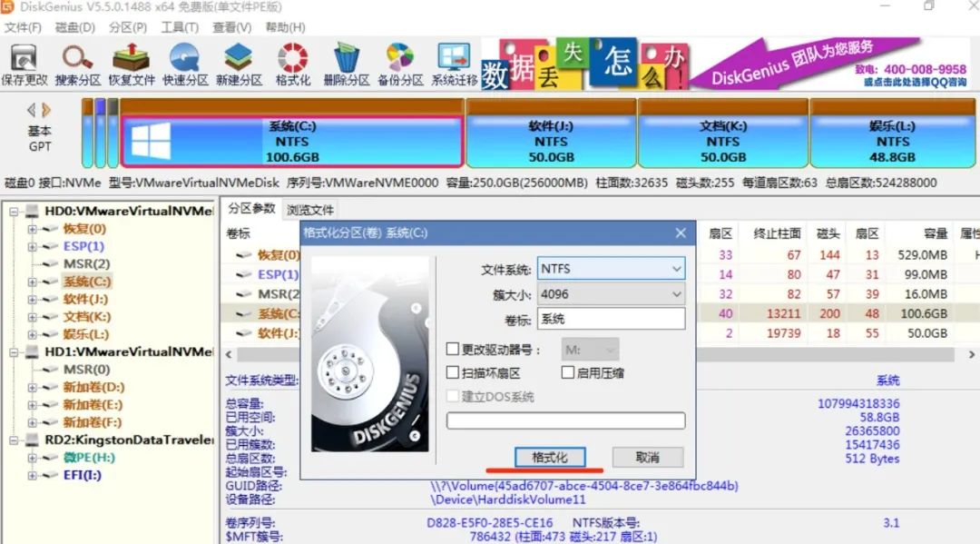Open the 查看(V) menu
Screen dimensions: 980x544
click(x=232, y=27)
